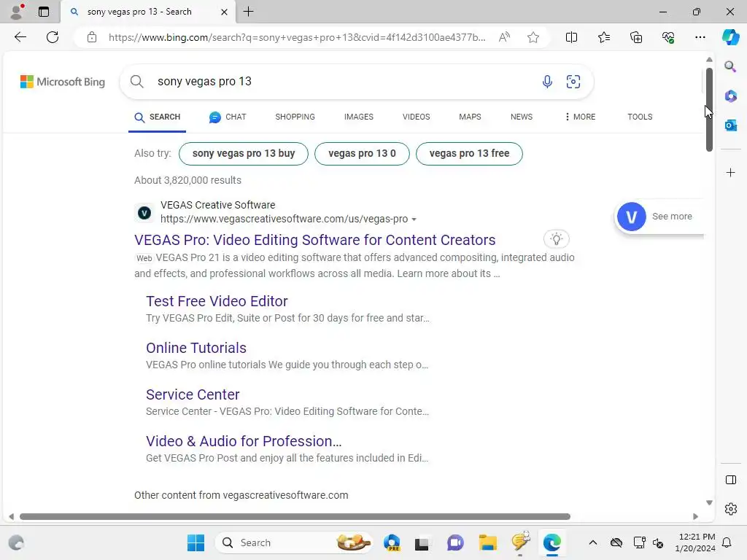Add this page to favorites star
Screen dimensions: 747x560
533,37
